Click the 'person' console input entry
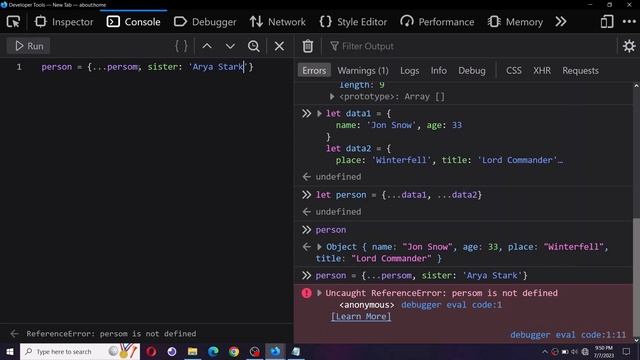 pyautogui.click(x=331, y=230)
